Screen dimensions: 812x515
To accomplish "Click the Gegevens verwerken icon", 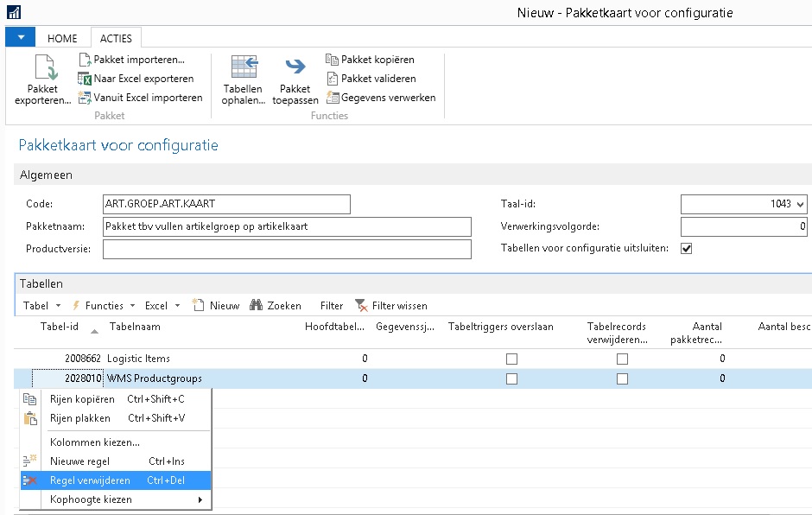I will [332, 98].
